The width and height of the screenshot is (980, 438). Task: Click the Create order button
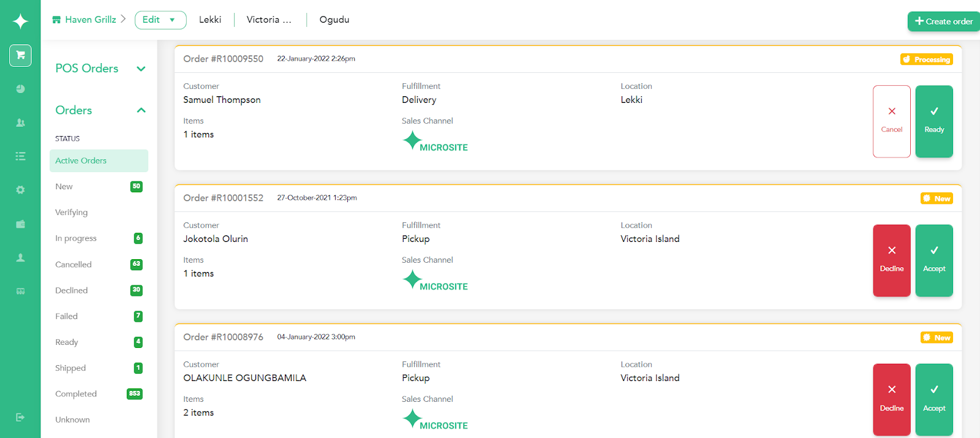click(x=944, y=21)
